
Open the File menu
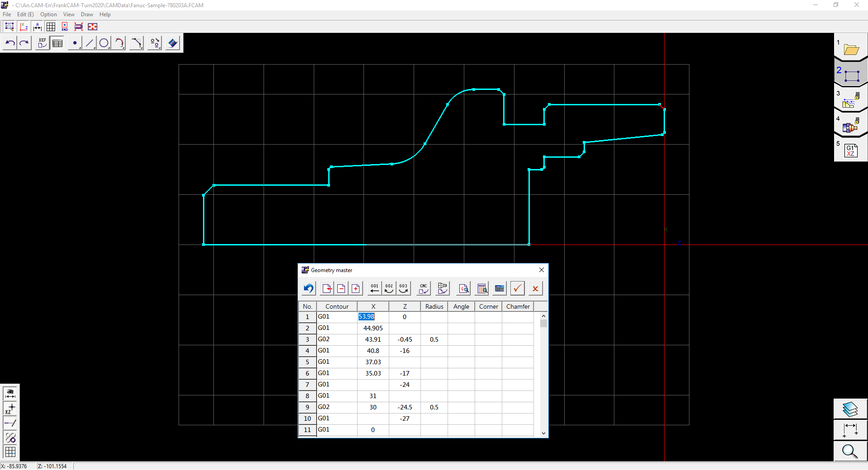click(7, 14)
